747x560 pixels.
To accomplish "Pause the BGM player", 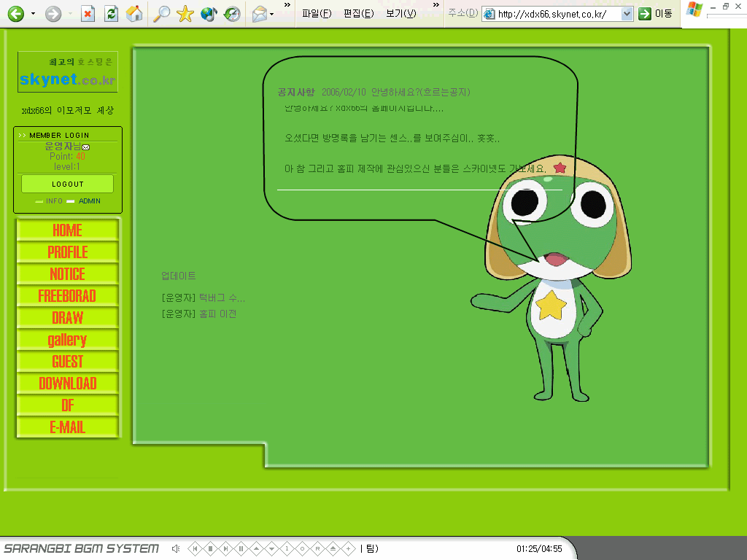I will [x=241, y=548].
